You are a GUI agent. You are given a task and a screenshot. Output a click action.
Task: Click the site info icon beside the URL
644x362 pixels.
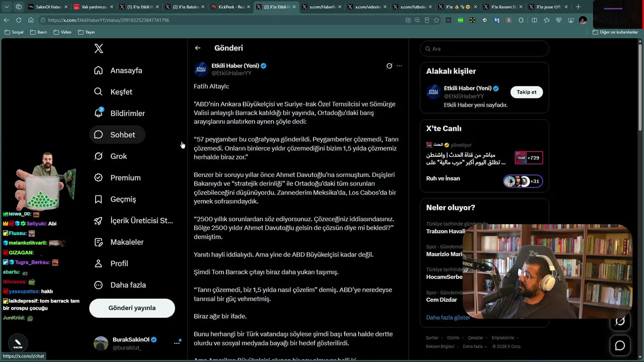[43, 20]
